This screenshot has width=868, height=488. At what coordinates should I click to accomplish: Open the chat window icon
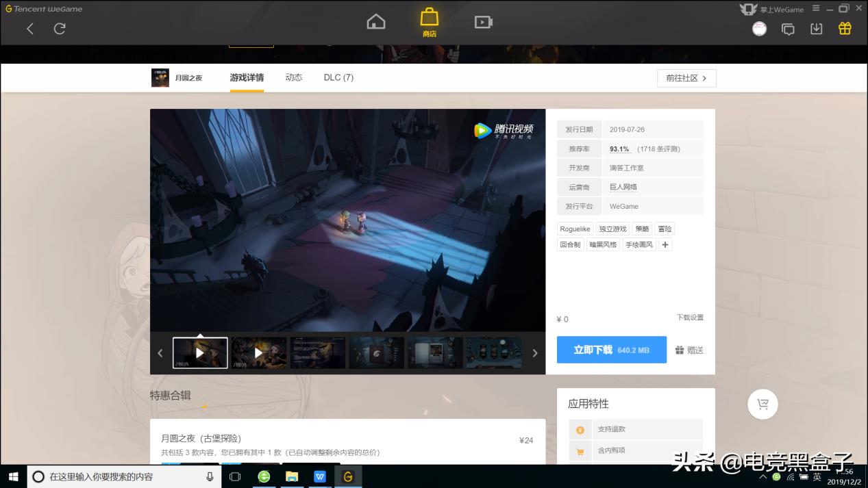tap(789, 29)
